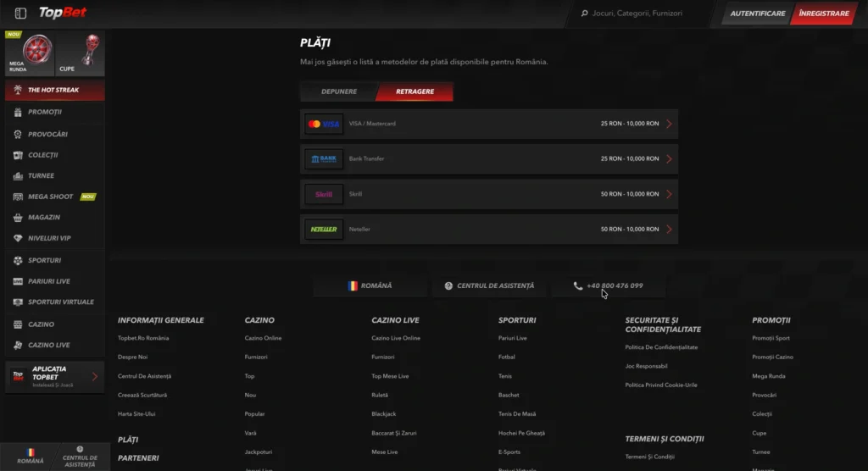Click the Pariuri Live icon
Screen dimensions: 868x471
tap(18, 281)
